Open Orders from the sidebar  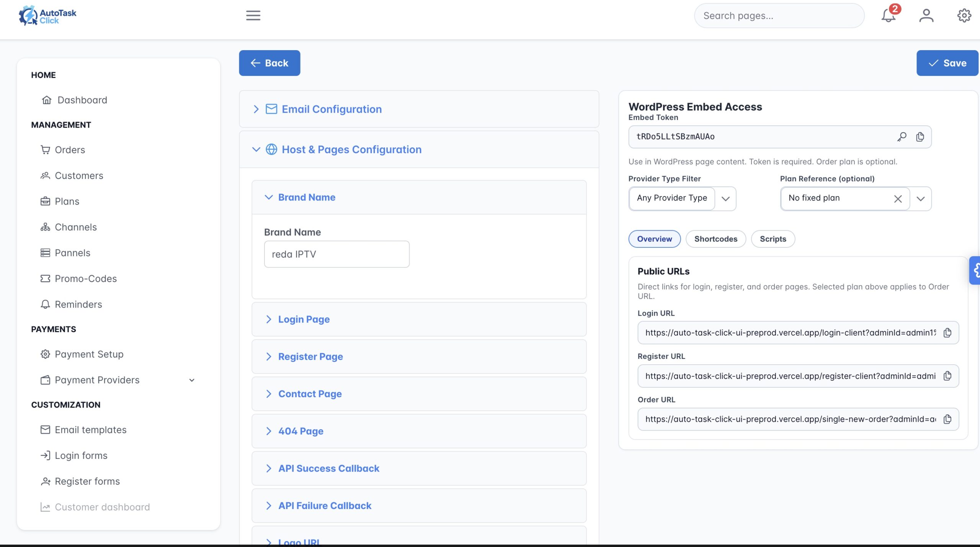[63, 150]
